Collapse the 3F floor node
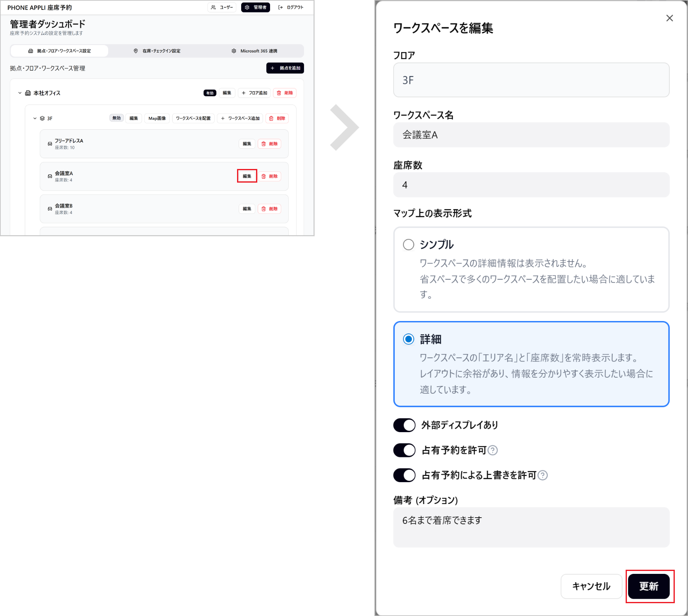 pos(35,119)
